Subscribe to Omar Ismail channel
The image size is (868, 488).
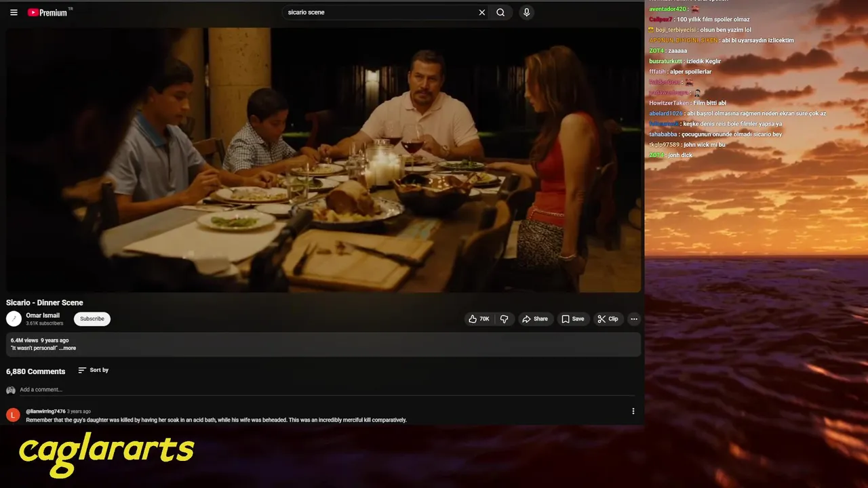[92, 319]
